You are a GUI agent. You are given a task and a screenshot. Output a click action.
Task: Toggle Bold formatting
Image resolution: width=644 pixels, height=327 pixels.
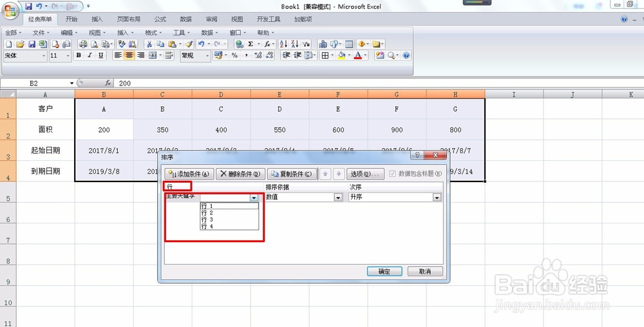(x=79, y=55)
